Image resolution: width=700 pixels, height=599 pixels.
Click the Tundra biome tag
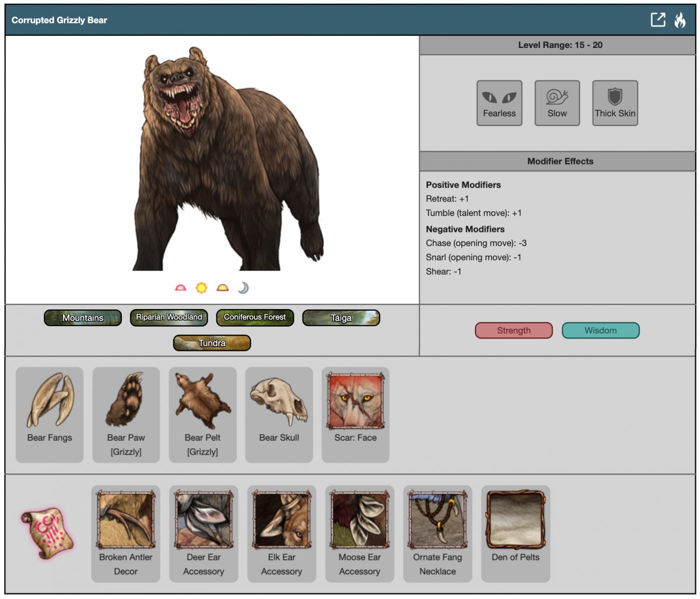click(x=212, y=343)
